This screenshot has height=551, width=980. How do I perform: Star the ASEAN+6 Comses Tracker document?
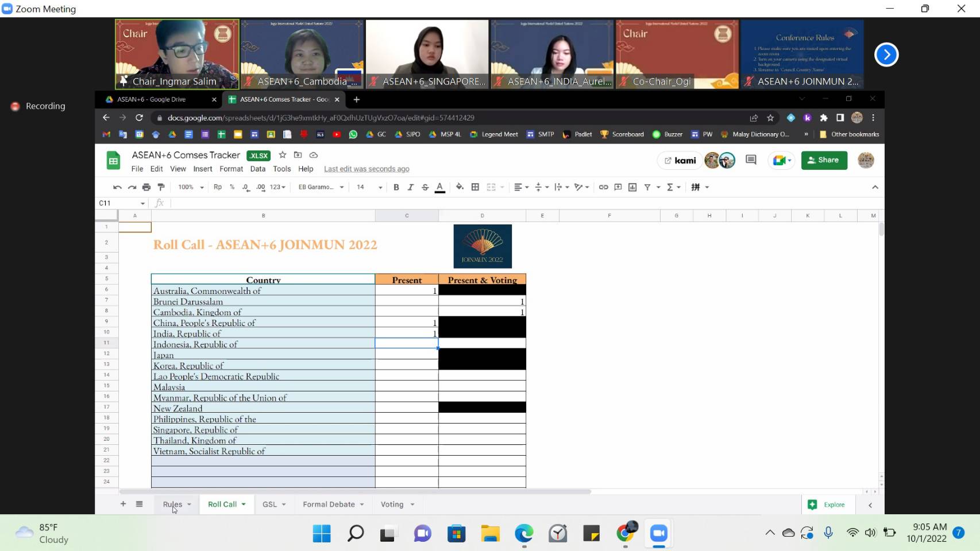tap(283, 155)
